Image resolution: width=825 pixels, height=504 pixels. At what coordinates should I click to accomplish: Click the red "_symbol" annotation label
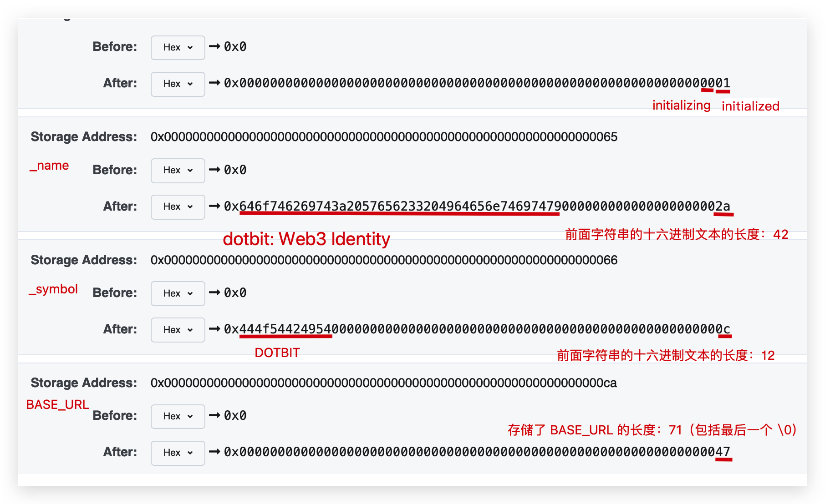coord(53,289)
